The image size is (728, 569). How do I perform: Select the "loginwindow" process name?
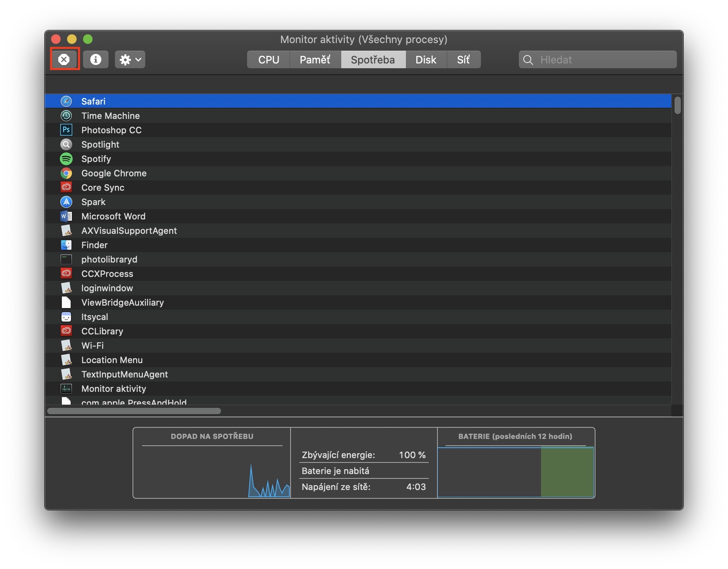107,288
